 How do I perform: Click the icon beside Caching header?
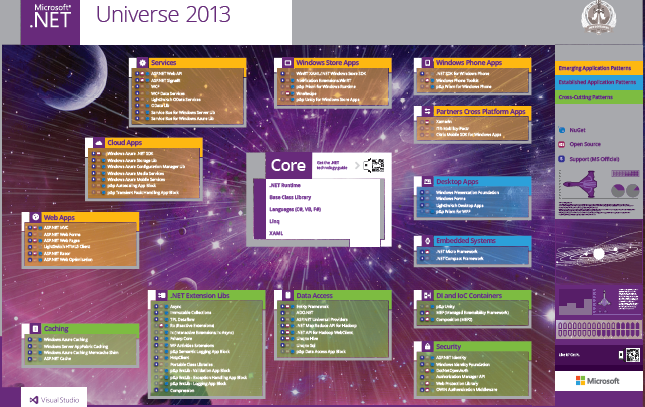point(35,328)
